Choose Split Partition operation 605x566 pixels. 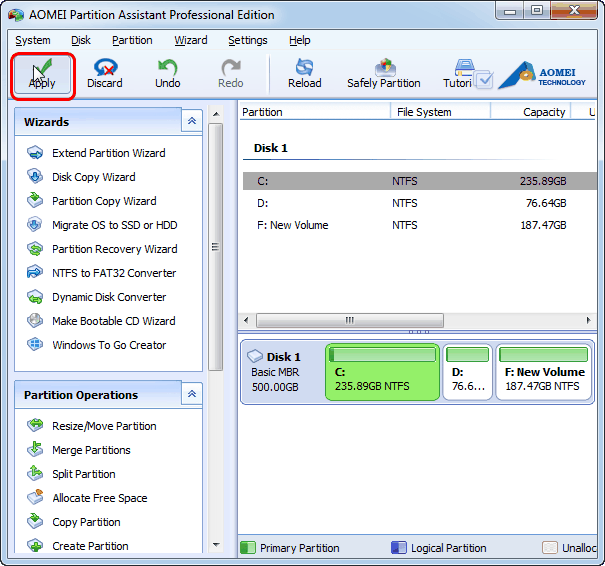pos(84,474)
